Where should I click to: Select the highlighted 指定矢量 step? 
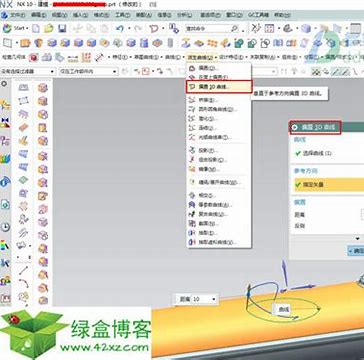pyautogui.click(x=329, y=184)
